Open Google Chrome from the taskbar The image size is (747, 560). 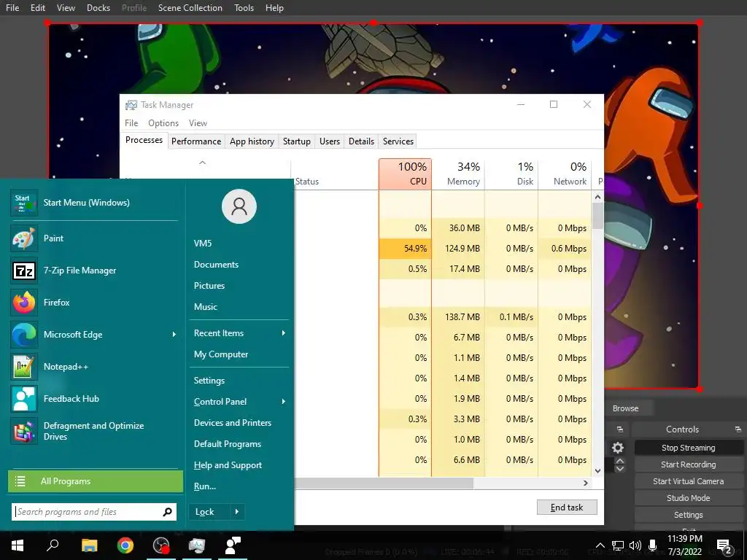125,545
